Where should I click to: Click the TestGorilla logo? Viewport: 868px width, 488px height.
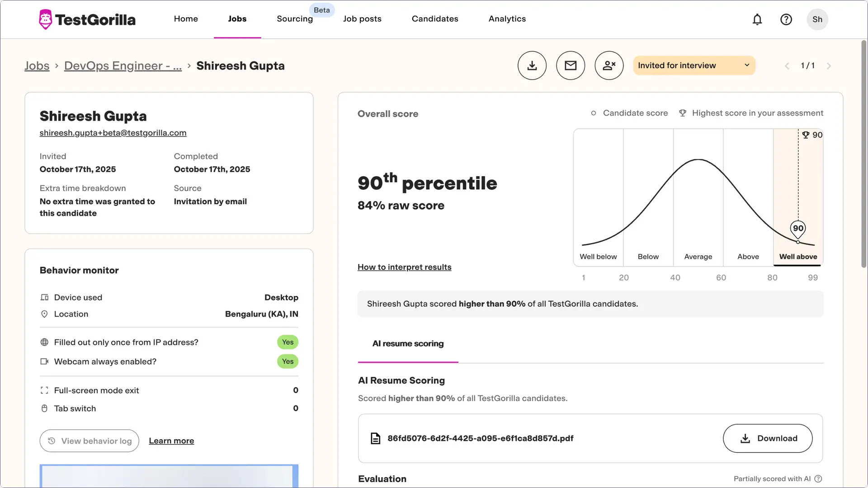tap(87, 19)
